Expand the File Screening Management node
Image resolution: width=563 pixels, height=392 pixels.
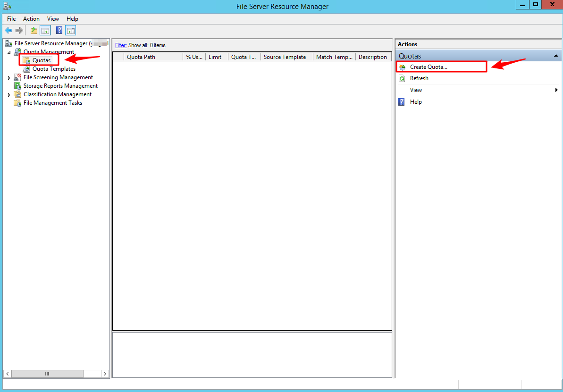pyautogui.click(x=9, y=77)
